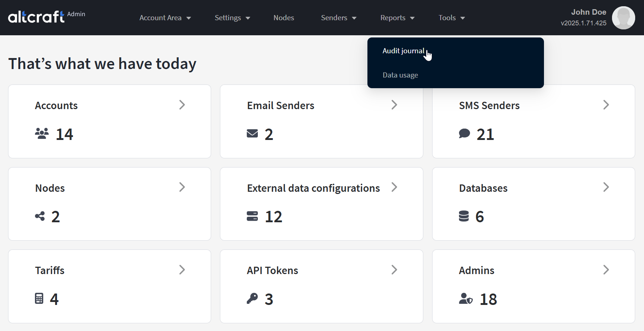This screenshot has height=331, width=644.
Task: Click the database stack icon under Databases
Action: (x=464, y=216)
